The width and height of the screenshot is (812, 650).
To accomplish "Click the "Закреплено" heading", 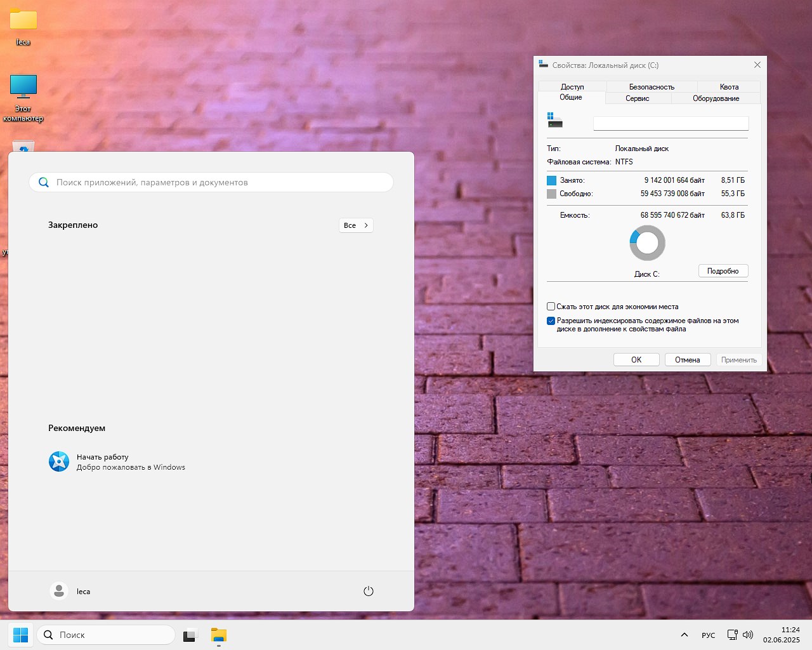I will (x=73, y=225).
